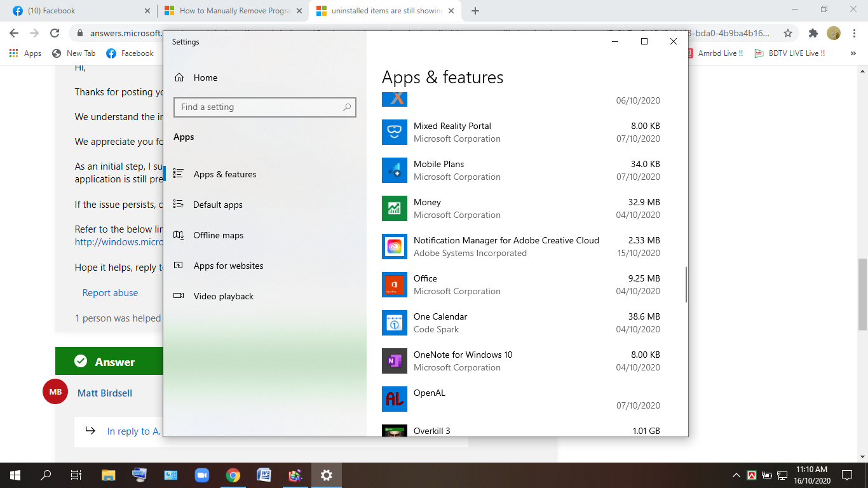
Task: Switch to Chrome from the taskbar
Action: pyautogui.click(x=233, y=475)
